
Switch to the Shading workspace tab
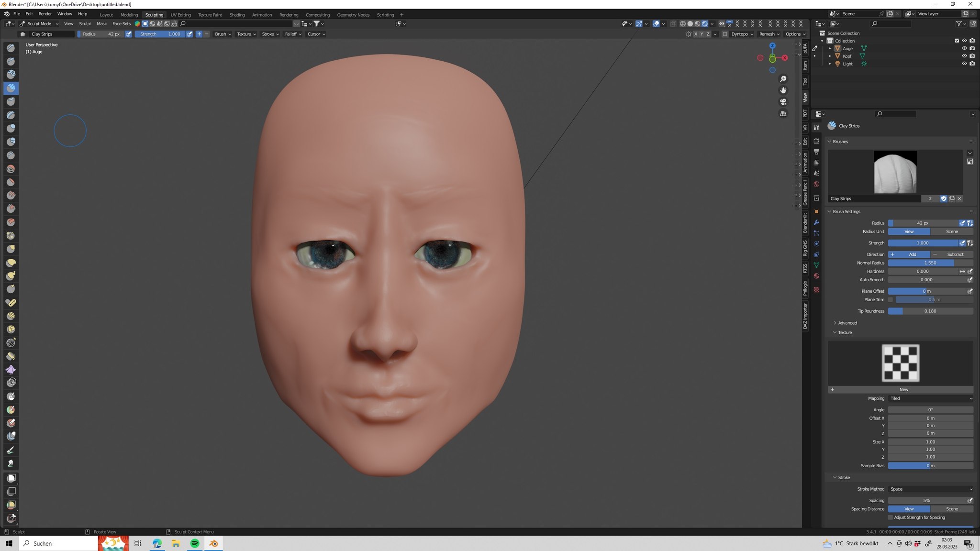[237, 15]
